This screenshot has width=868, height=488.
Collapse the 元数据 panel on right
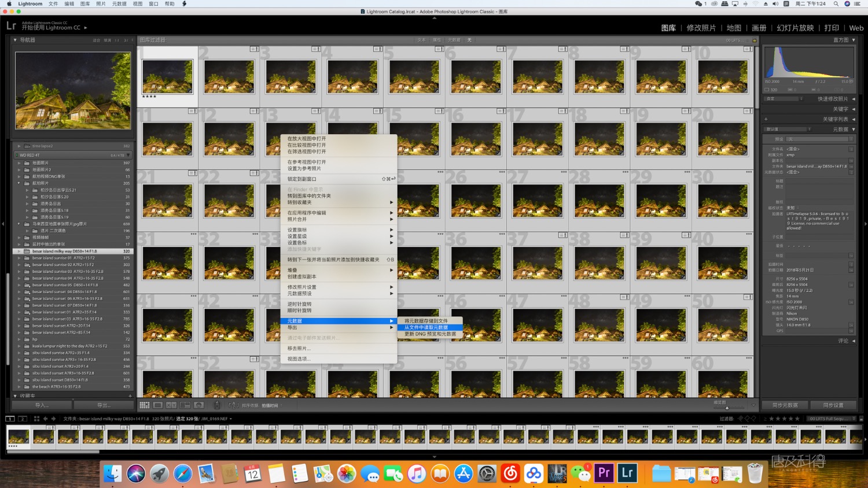854,129
